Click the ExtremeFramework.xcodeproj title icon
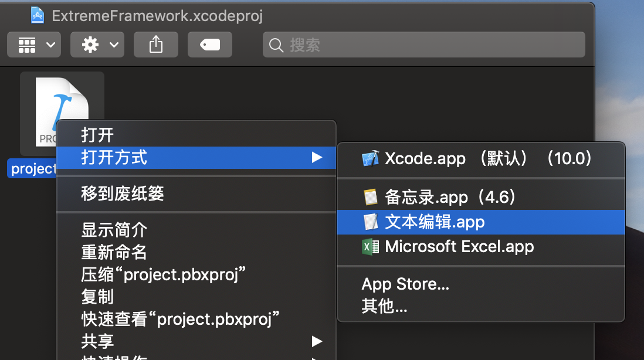 (38, 16)
